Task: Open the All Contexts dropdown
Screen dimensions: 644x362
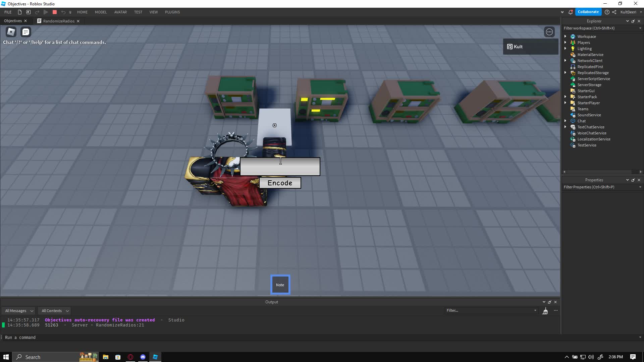Action: pyautogui.click(x=55, y=311)
